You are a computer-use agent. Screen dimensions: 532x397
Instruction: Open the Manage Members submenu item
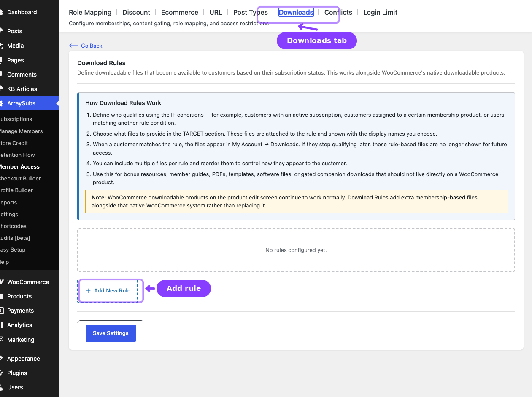point(21,131)
